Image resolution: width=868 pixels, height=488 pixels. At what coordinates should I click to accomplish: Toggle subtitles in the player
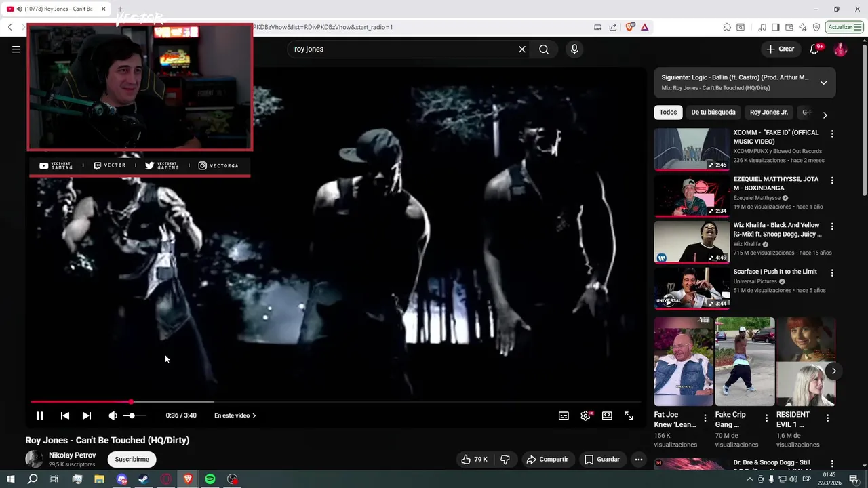point(564,415)
